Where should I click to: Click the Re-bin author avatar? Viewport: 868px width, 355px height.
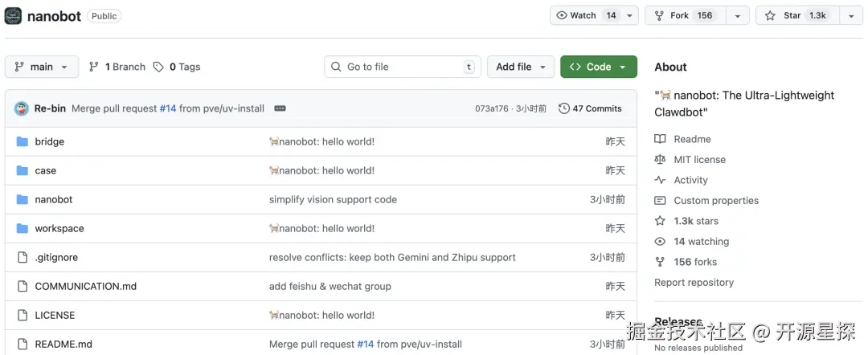click(x=23, y=108)
